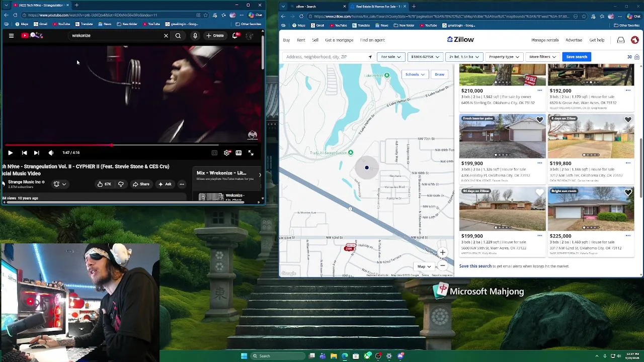Toggle YouTube theater mode

click(x=238, y=153)
